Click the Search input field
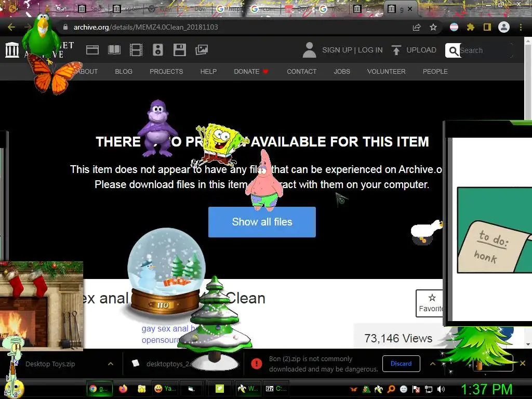 (485, 50)
